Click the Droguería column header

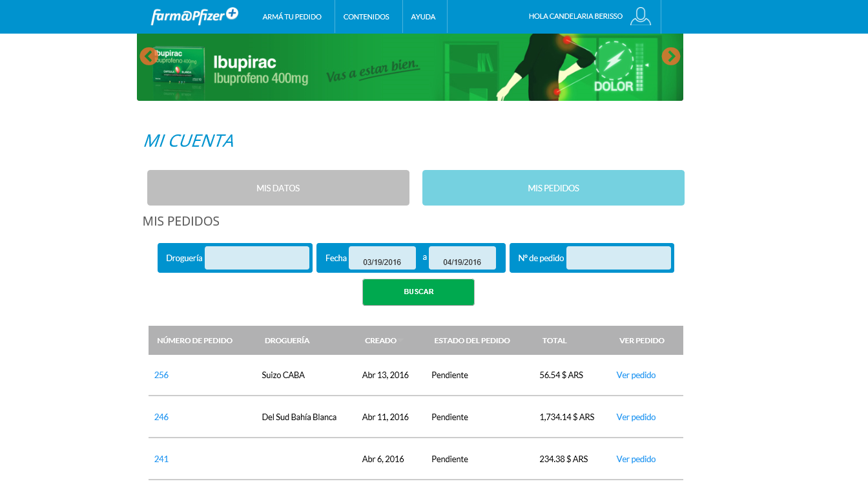[287, 341]
